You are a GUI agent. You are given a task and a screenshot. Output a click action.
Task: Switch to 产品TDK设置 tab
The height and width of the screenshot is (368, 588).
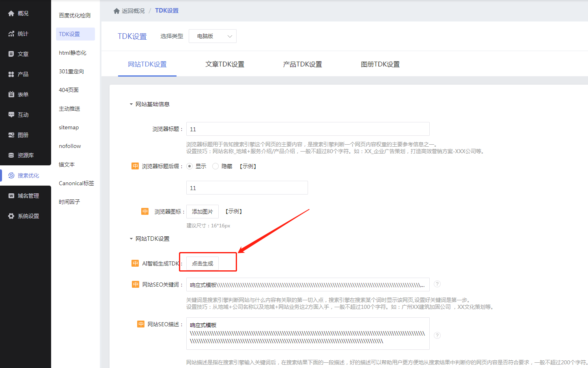coord(303,64)
